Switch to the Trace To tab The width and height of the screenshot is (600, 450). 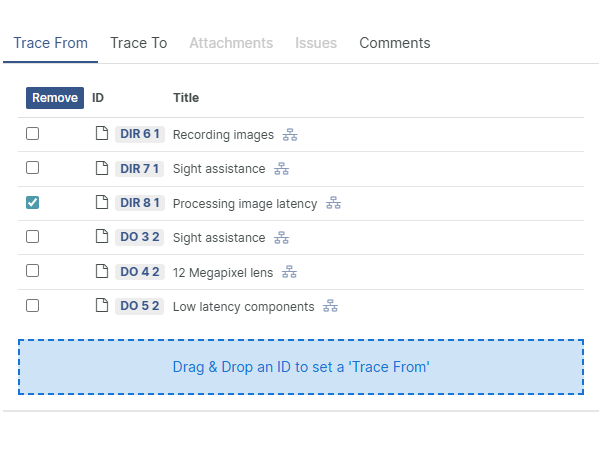pyautogui.click(x=138, y=43)
